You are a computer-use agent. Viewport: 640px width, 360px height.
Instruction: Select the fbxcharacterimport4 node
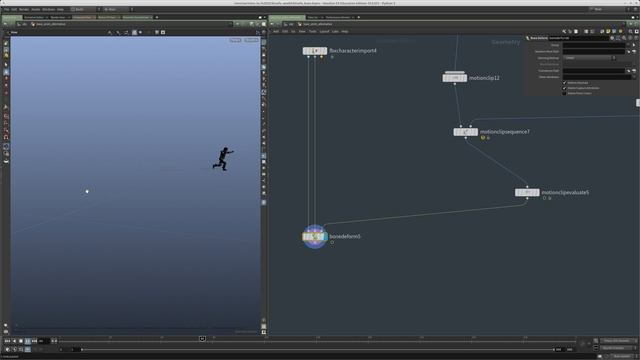pos(315,51)
